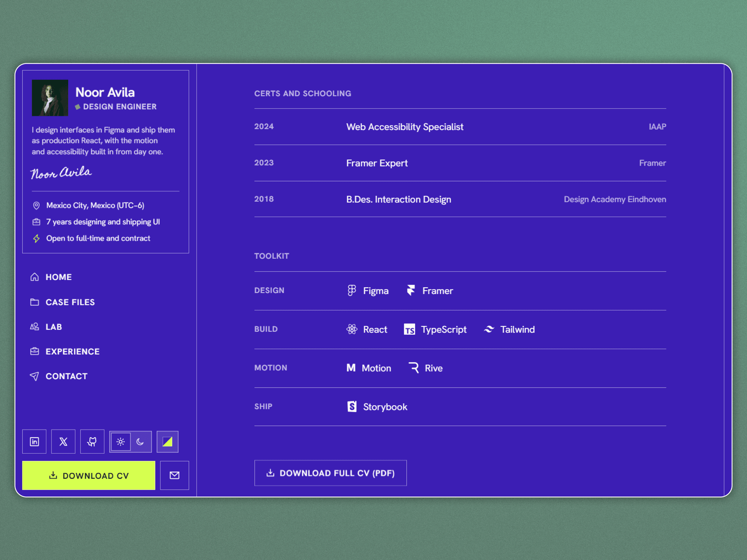This screenshot has height=560, width=747.
Task: Click the Rive logo icon
Action: click(x=414, y=368)
